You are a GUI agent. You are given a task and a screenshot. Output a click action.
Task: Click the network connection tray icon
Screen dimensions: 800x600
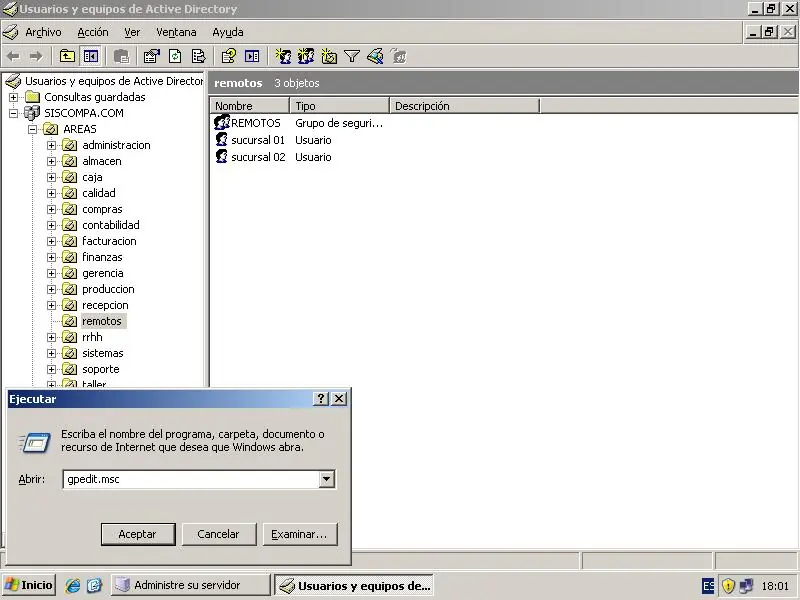coord(746,586)
